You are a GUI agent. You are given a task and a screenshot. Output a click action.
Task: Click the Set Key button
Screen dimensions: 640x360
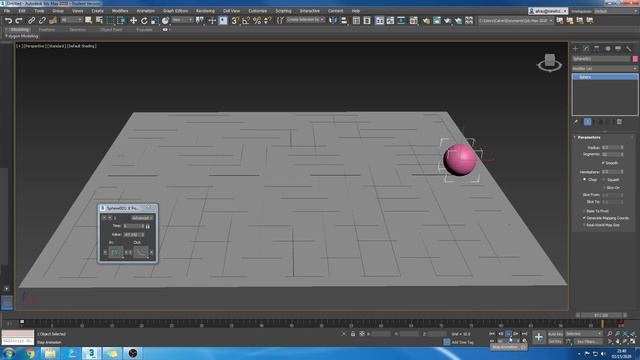(x=555, y=341)
